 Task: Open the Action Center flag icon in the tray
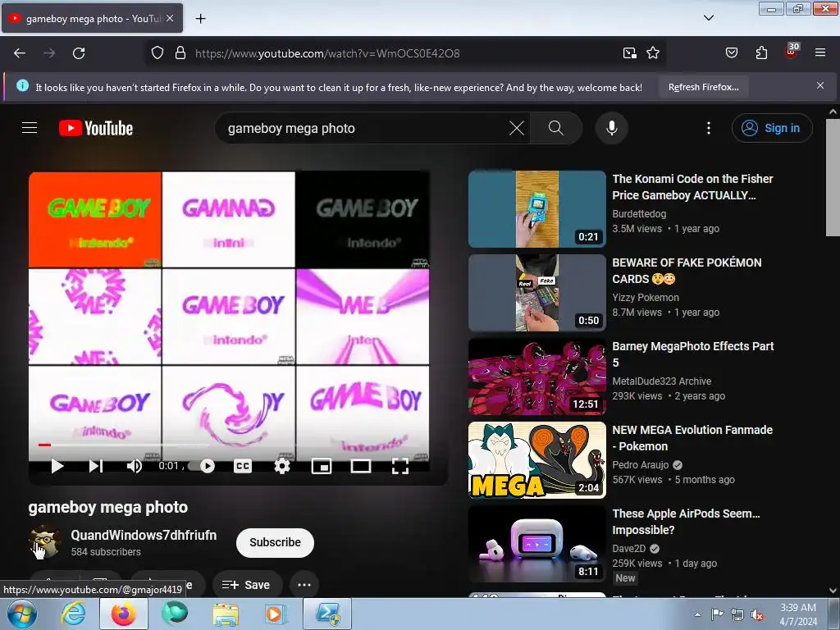click(x=717, y=614)
